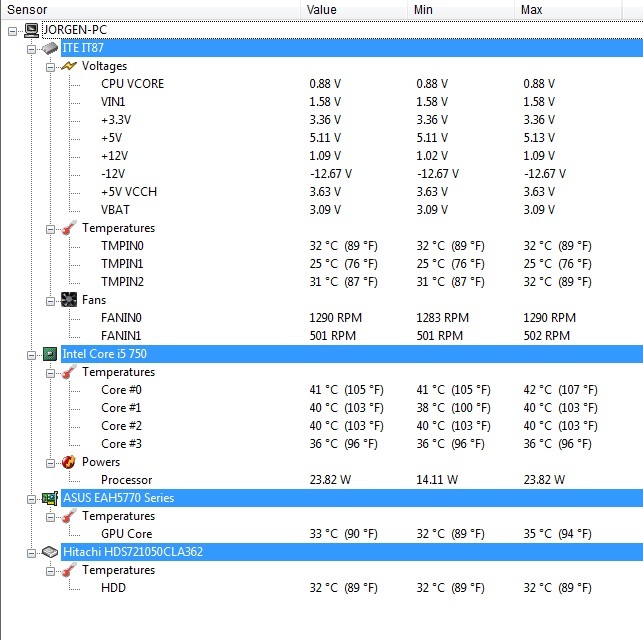Select the ITE IT87 row
This screenshot has height=640, width=643.
[x=352, y=48]
